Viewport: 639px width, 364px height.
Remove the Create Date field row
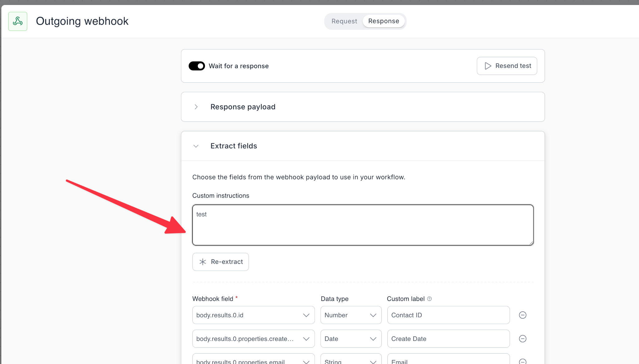click(523, 339)
